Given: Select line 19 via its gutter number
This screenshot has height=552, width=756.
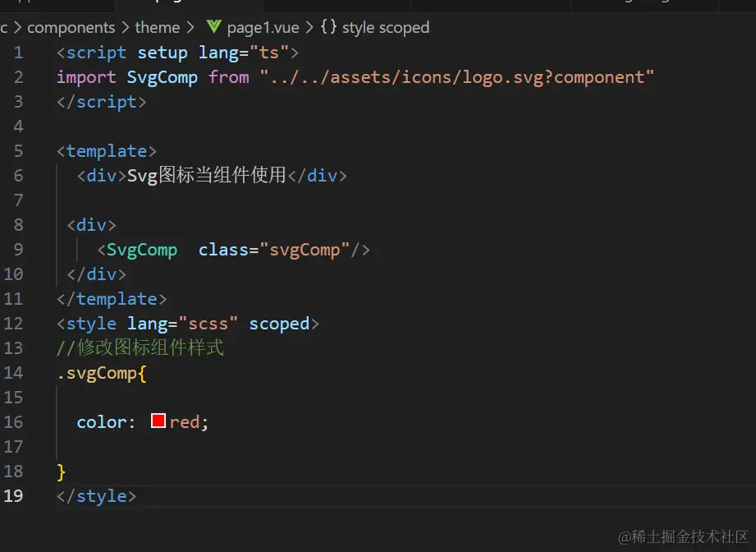Looking at the screenshot, I should point(13,495).
